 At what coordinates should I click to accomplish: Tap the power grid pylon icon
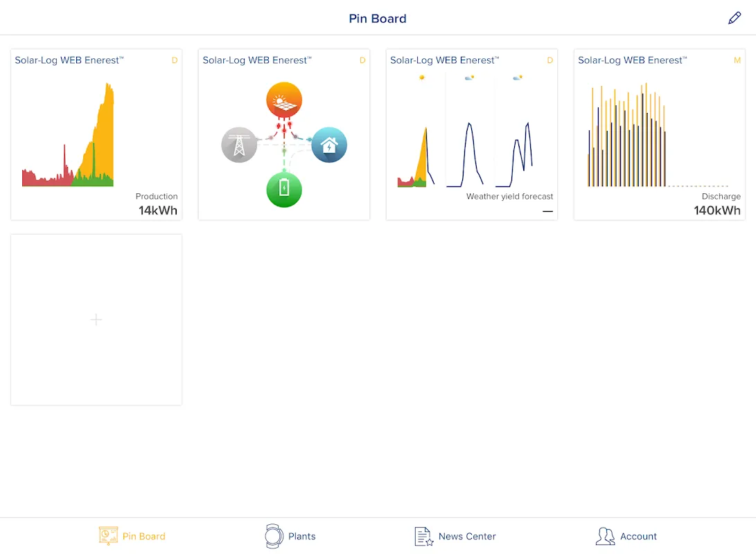click(238, 145)
